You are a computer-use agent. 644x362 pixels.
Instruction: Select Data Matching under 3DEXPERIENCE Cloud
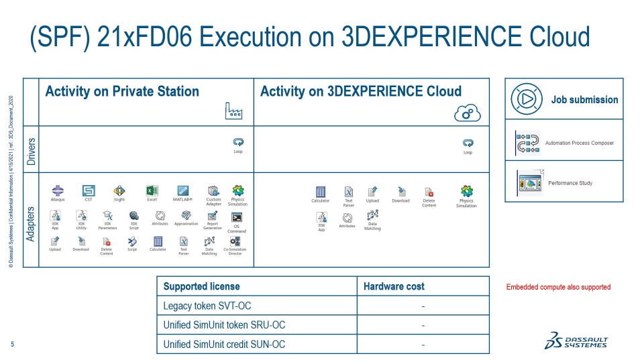(372, 215)
